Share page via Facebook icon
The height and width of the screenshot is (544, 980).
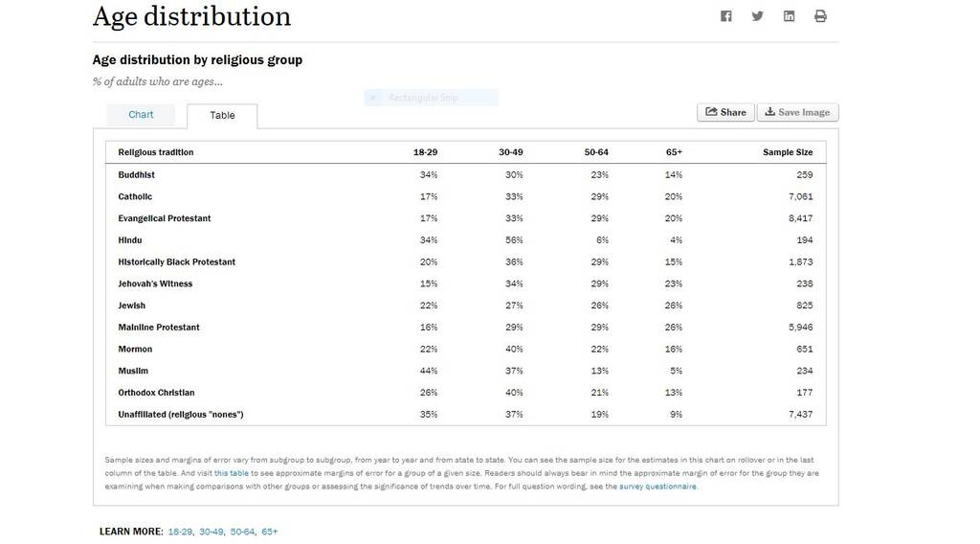tap(725, 16)
